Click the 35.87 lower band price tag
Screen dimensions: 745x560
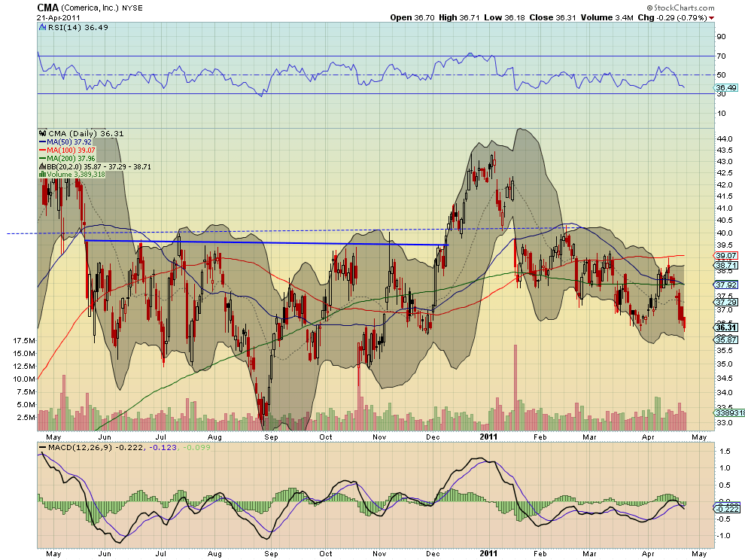pyautogui.click(x=726, y=339)
